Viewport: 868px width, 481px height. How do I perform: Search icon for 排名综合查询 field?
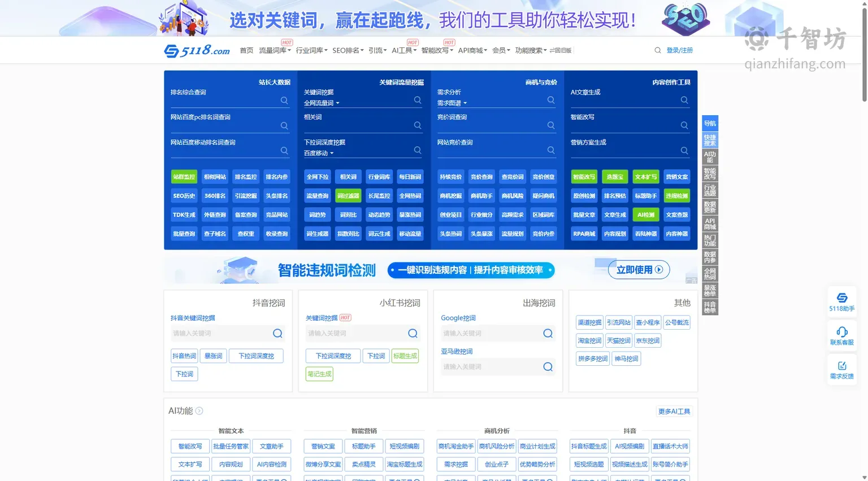click(284, 100)
